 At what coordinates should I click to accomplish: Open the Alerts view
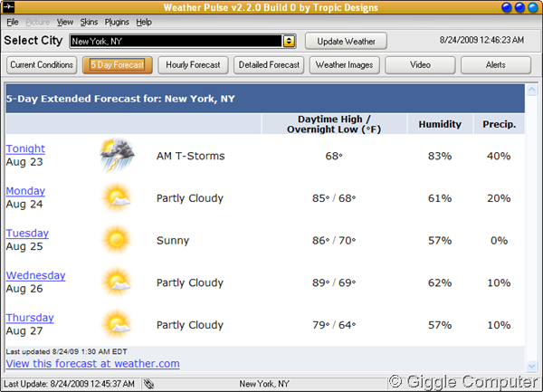click(x=495, y=65)
